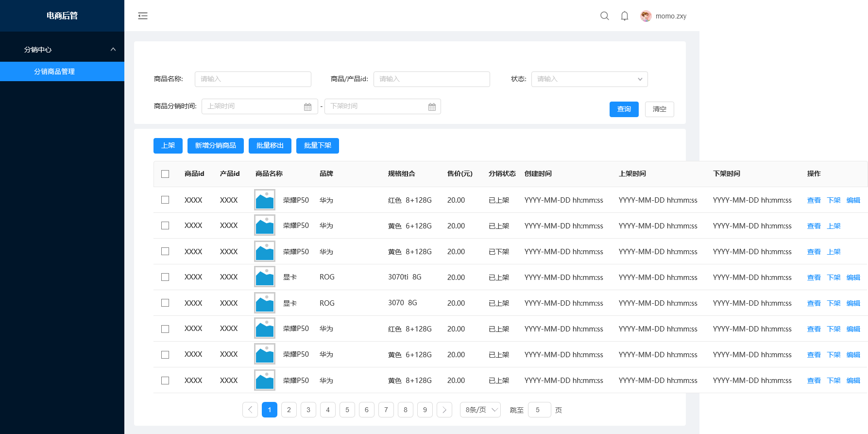868x434 pixels.
Task: Click 查看 in first row
Action: click(814, 200)
